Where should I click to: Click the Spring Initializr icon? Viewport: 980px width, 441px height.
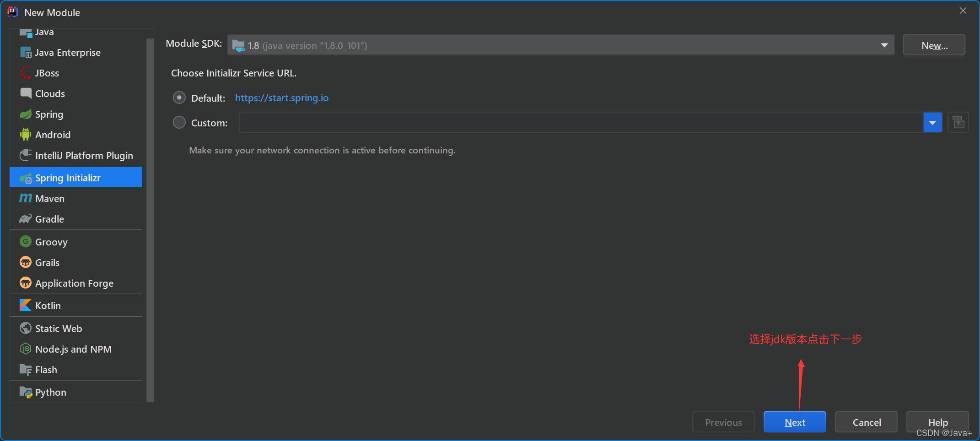[x=26, y=178]
